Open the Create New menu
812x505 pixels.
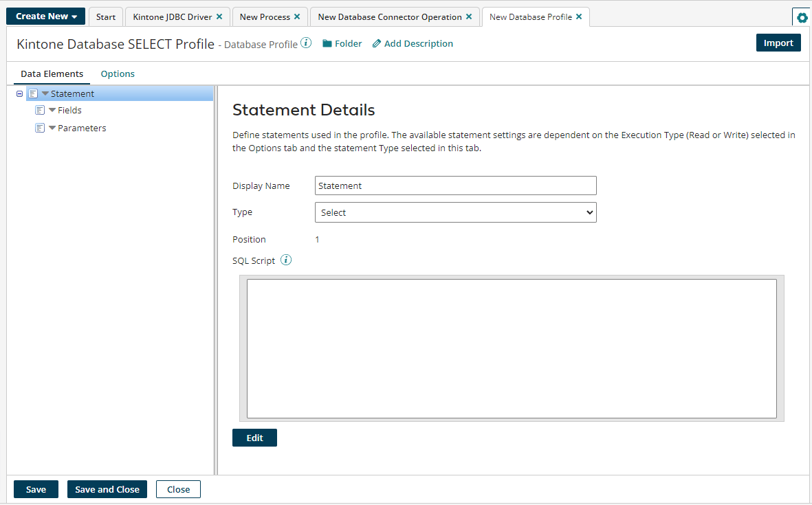tap(46, 16)
